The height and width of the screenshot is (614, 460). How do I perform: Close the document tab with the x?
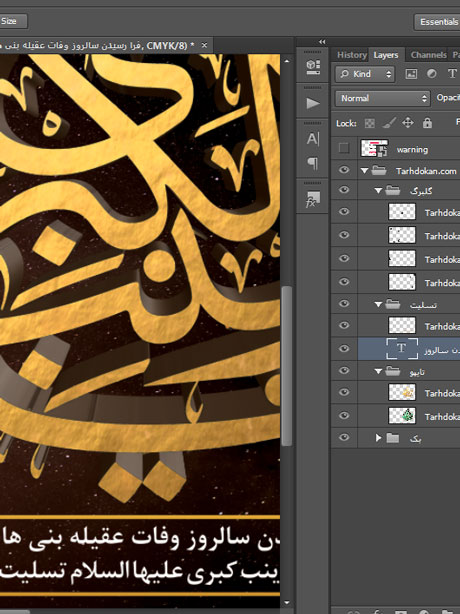(204, 46)
